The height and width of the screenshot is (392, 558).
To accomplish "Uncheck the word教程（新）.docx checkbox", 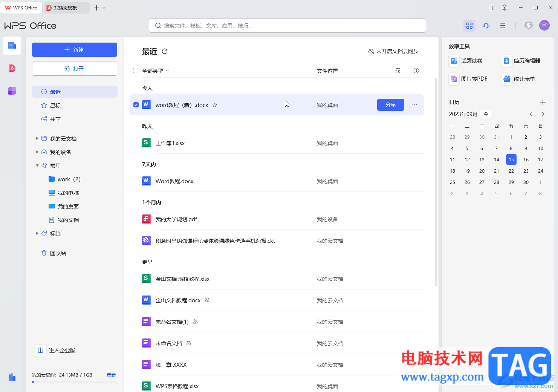I will (136, 105).
